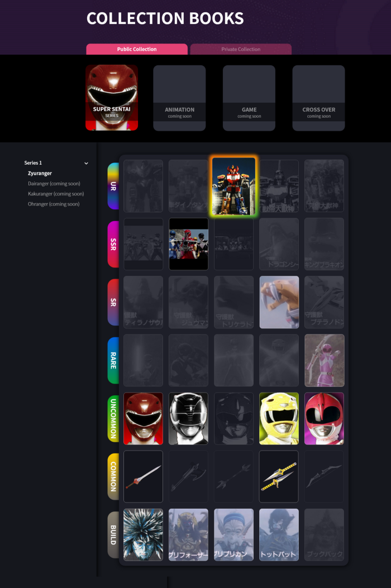Select the UR rarity rainbow label
Viewport: 391px width, 588px height.
pos(113,186)
